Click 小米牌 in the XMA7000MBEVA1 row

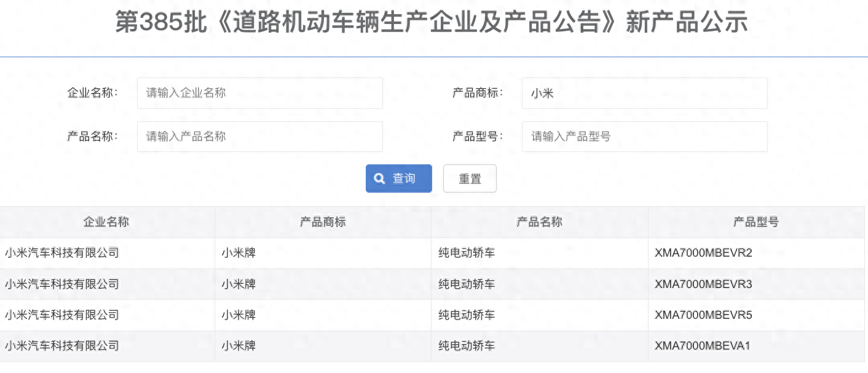(239, 346)
